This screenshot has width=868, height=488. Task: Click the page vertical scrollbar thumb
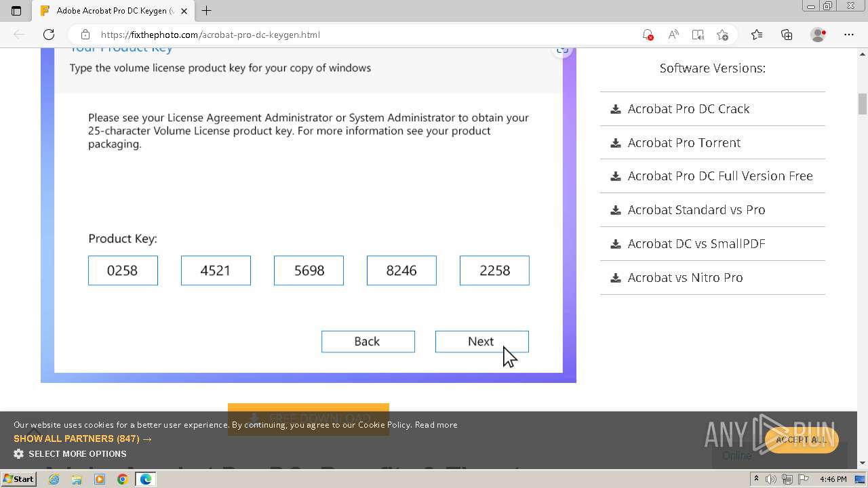863,104
